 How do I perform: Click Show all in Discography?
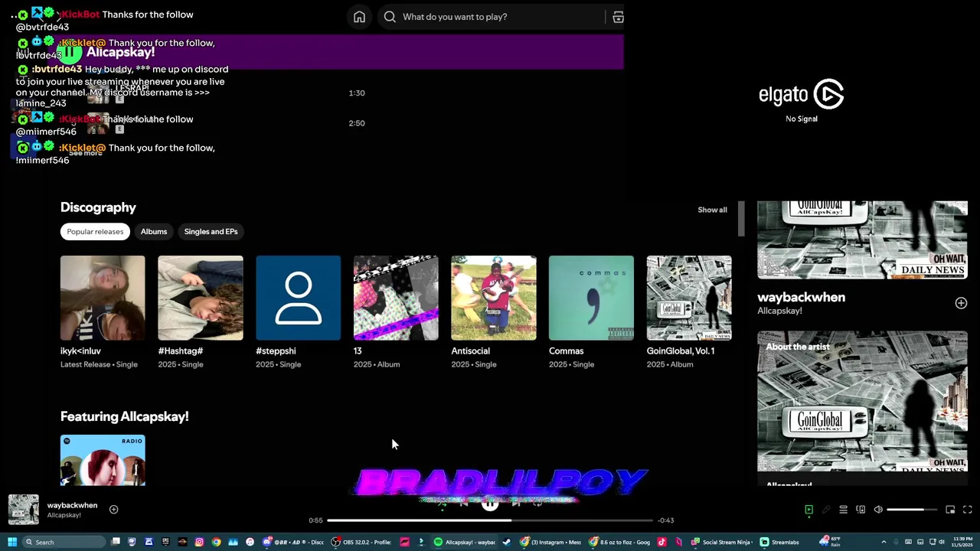[x=712, y=210]
